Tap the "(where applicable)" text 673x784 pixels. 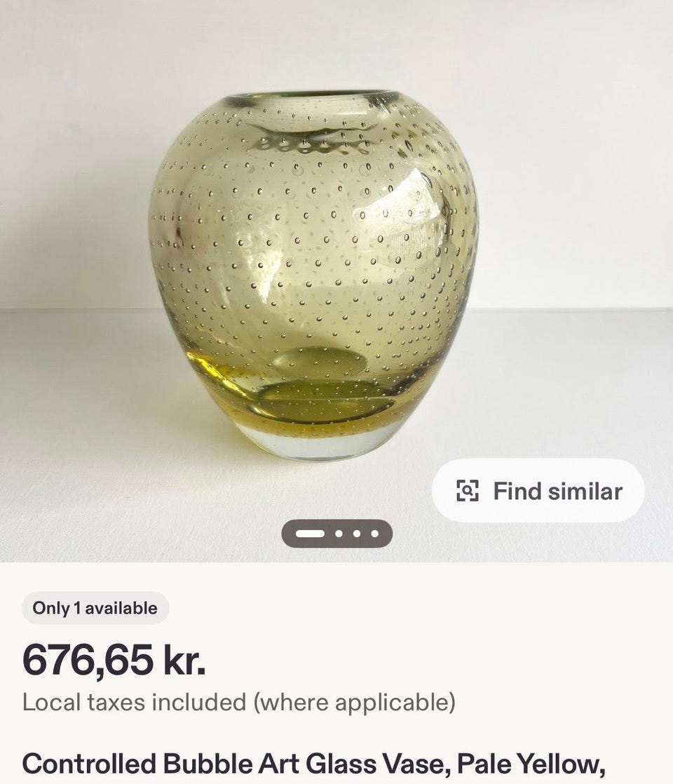(x=355, y=703)
